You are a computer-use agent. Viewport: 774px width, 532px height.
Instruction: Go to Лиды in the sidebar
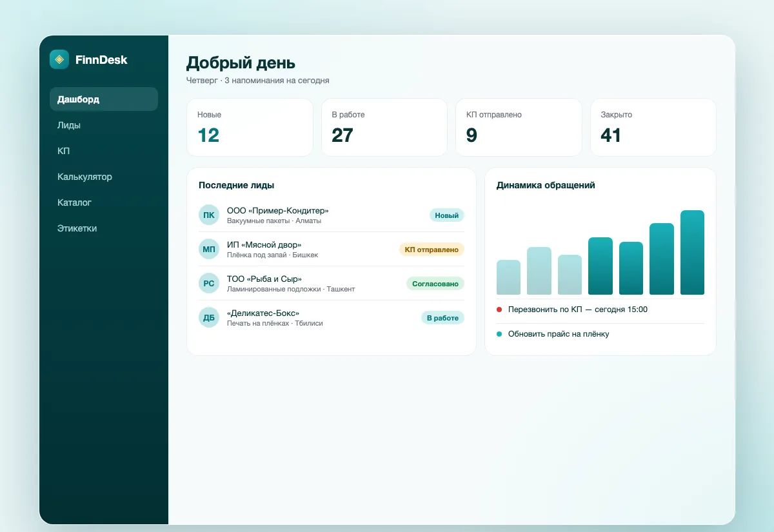click(x=104, y=125)
